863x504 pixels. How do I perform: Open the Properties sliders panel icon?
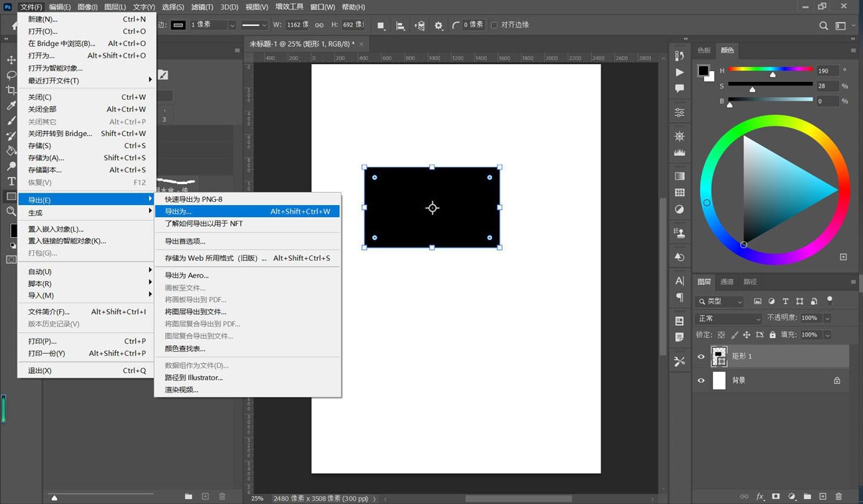(x=680, y=113)
